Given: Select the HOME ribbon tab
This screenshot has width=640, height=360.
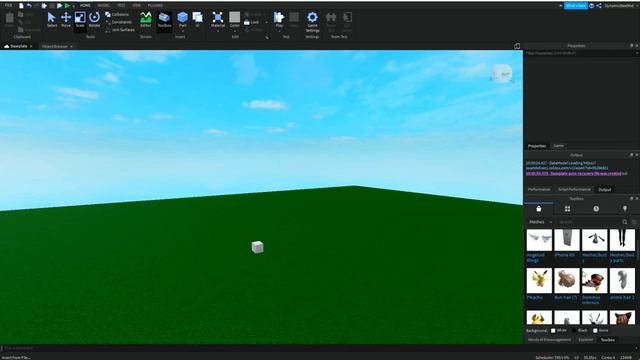Looking at the screenshot, I should pos(85,6).
